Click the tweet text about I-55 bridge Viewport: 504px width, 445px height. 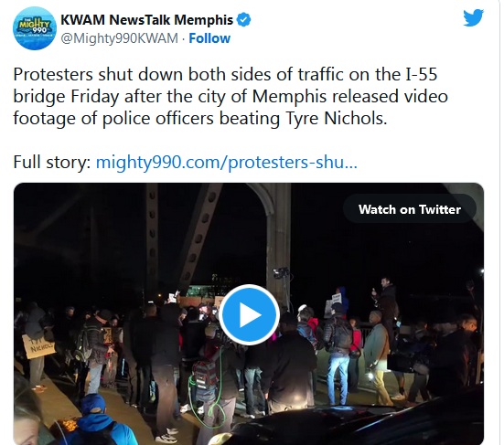231,96
